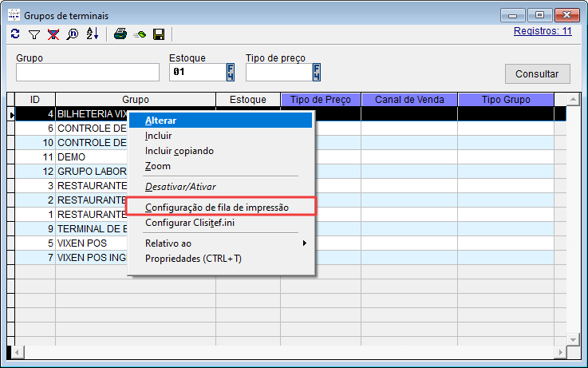Choose Desativar/Ativar in the context menu
The image size is (588, 368).
(x=180, y=186)
